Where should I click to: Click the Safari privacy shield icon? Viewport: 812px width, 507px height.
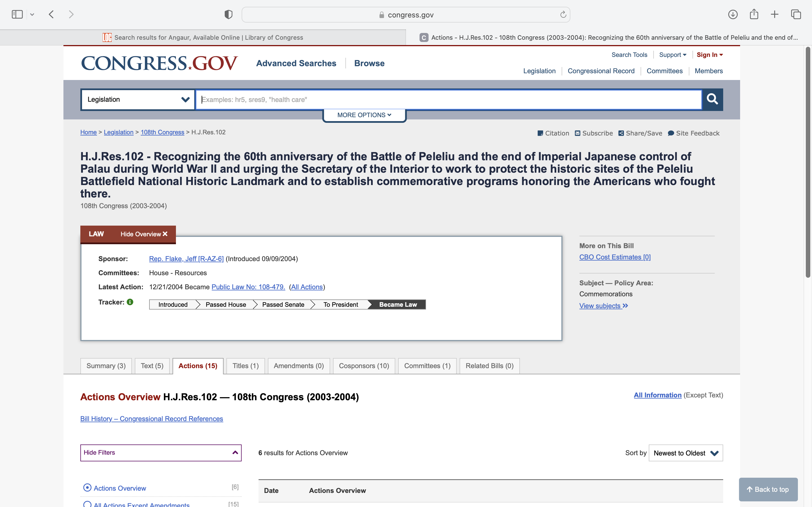point(228,14)
